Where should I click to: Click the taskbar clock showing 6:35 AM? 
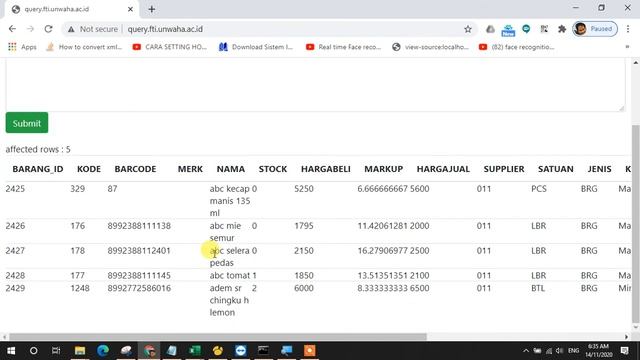598,351
